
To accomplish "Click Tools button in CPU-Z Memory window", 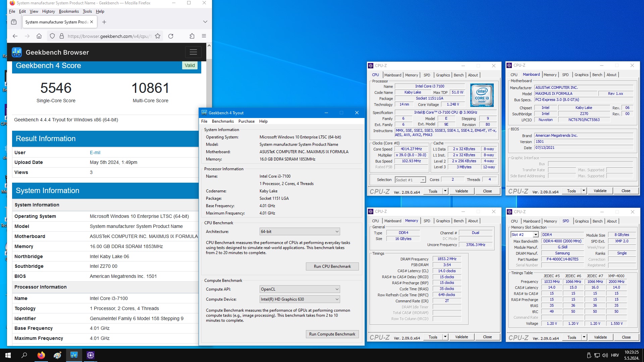I will coord(433,337).
